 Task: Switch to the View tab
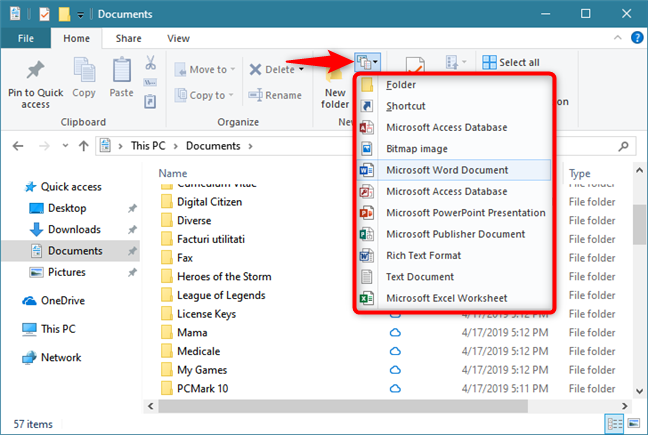(178, 38)
